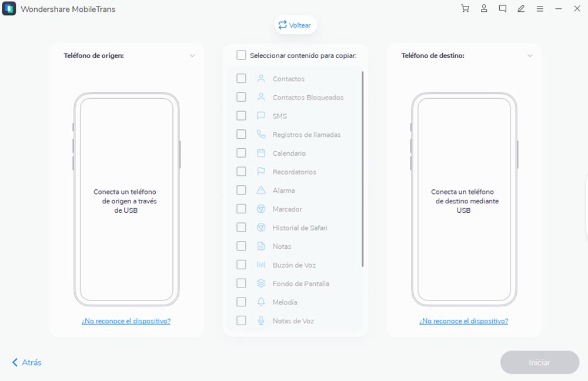
Task: Tick the Fondo de Pantalla checkbox
Action: pos(241,283)
